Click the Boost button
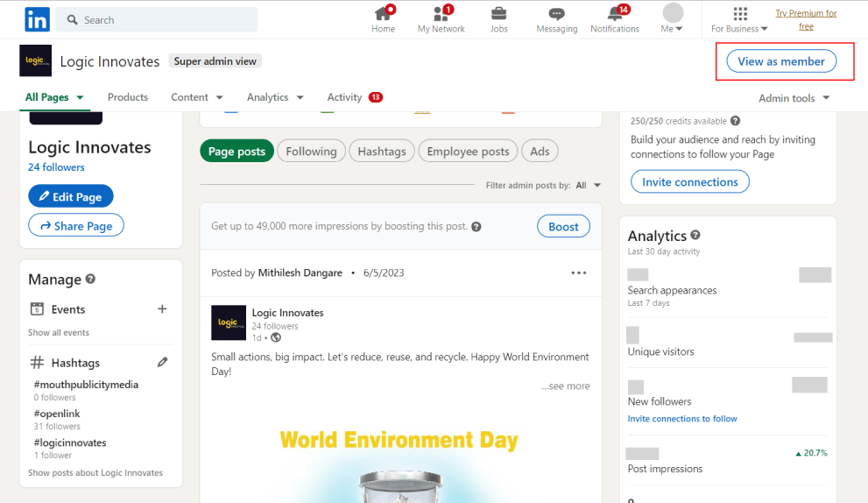Screen dimensions: 868x503 [x=563, y=226]
